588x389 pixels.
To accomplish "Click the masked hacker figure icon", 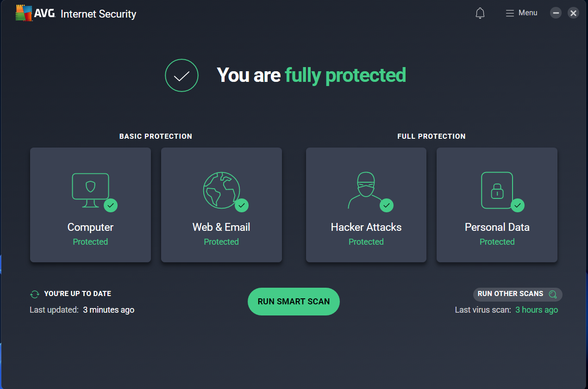I will tap(366, 190).
